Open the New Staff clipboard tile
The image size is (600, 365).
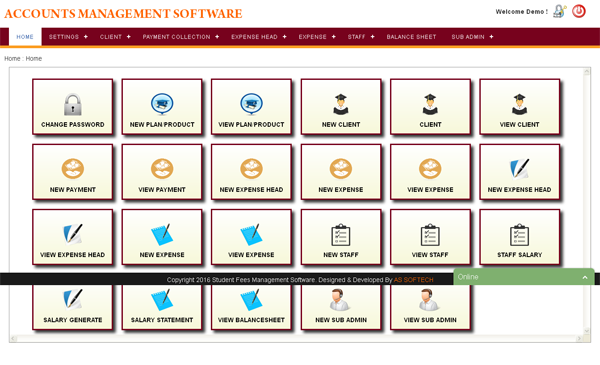[341, 237]
